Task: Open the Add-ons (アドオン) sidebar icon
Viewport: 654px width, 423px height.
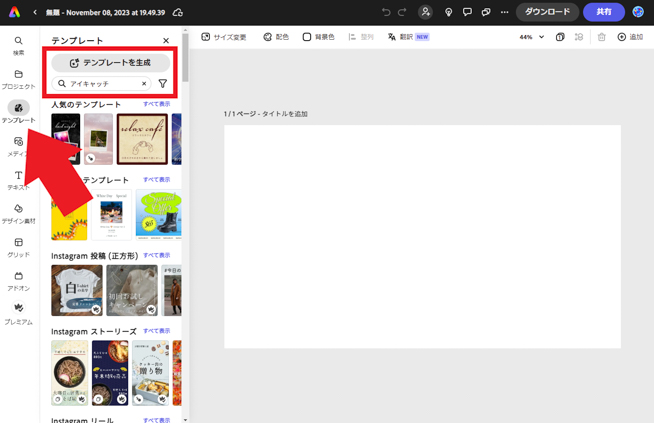Action: coord(18,281)
